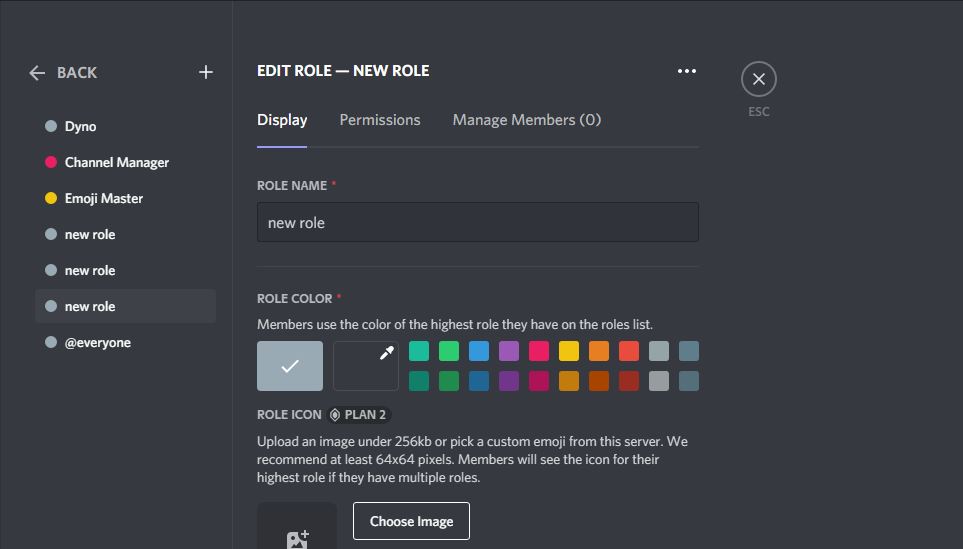The image size is (963, 549).
Task: Switch to the Permissions tab
Action: pyautogui.click(x=380, y=120)
